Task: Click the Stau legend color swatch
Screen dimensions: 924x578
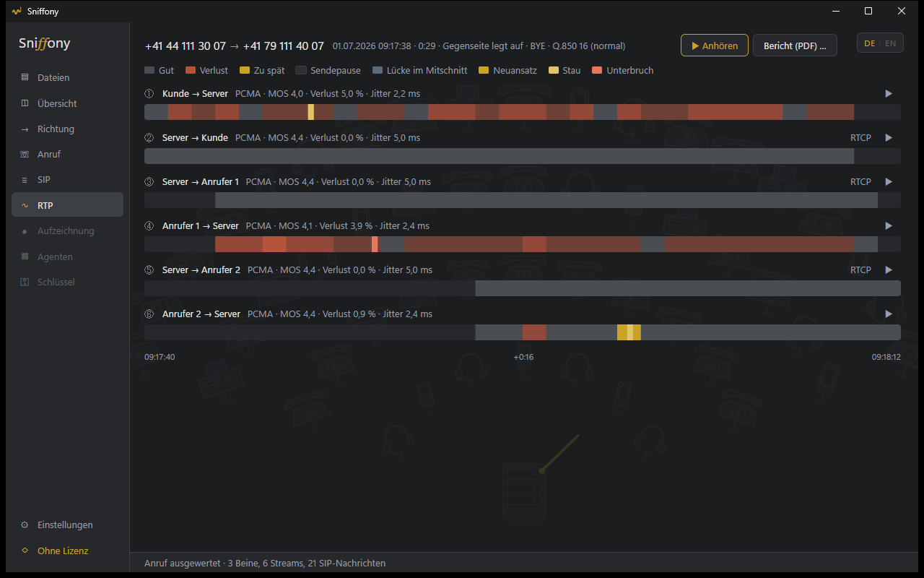Action: [x=554, y=71]
